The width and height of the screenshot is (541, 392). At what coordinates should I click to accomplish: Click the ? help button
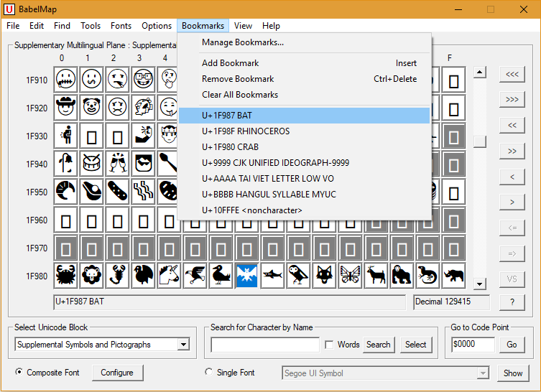512,302
